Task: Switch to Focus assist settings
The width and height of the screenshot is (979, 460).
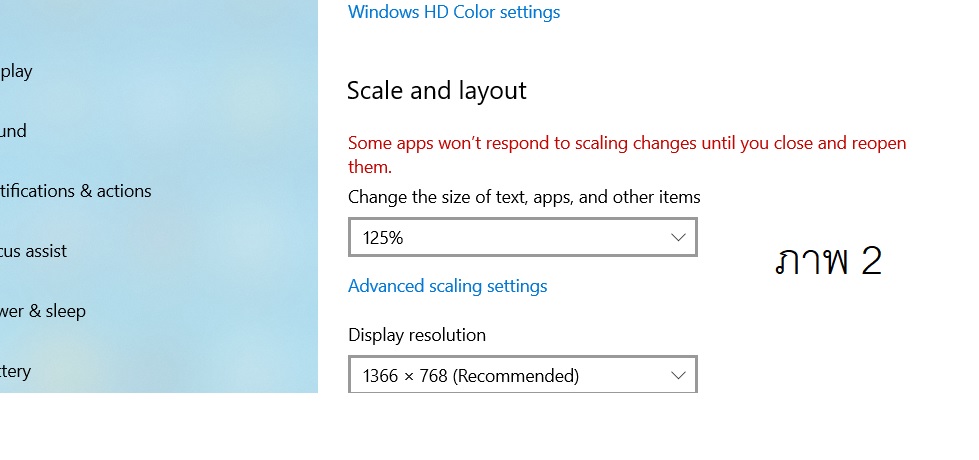Action: (x=34, y=251)
